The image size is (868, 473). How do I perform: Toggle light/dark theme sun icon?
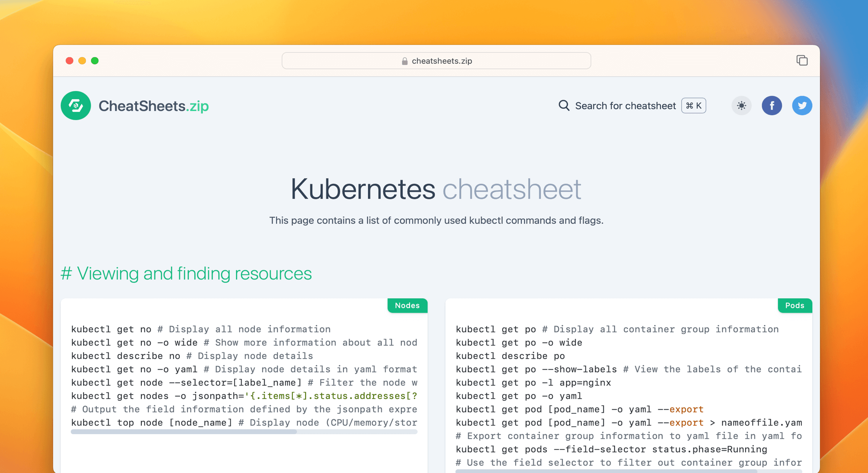tap(741, 106)
